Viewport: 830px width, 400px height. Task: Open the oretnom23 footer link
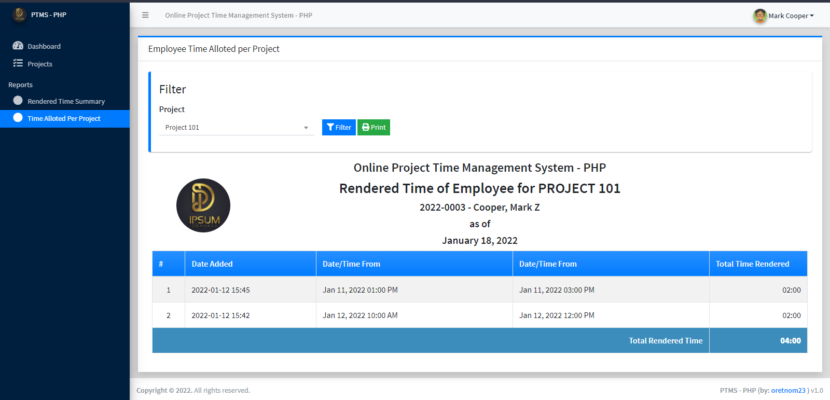(788, 390)
